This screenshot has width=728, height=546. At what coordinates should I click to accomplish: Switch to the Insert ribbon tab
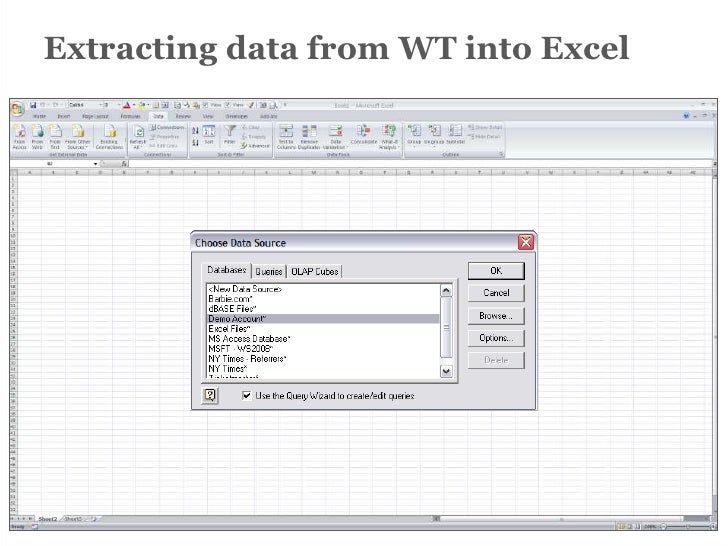pos(64,116)
